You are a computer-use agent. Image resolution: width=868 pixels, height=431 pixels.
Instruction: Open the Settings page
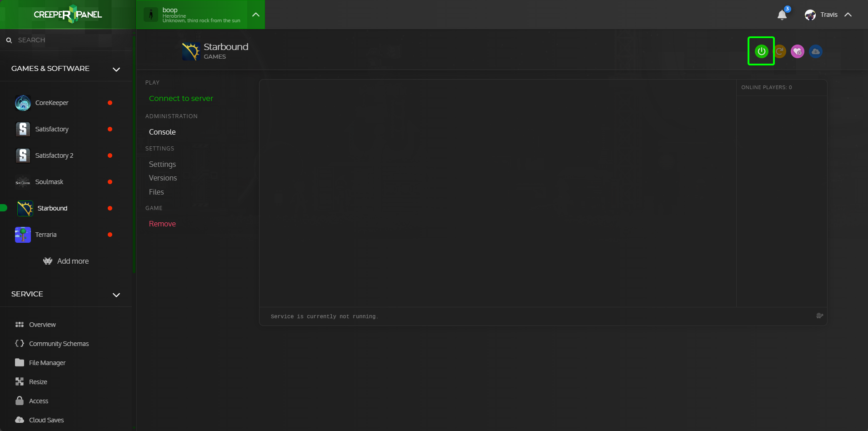pos(162,164)
